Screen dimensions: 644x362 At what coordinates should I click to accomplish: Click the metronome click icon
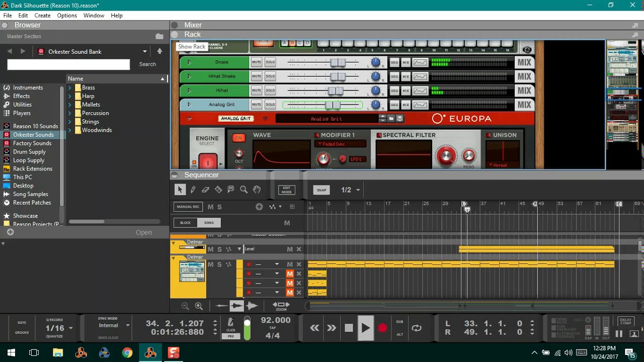click(x=231, y=322)
